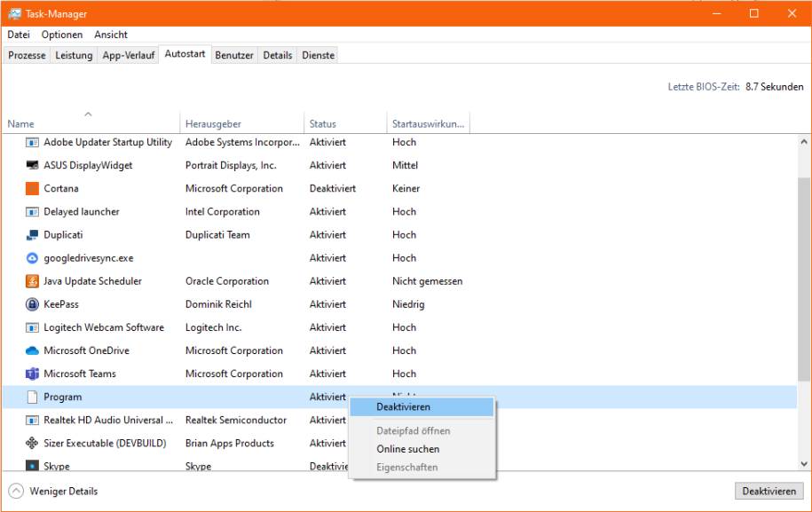The width and height of the screenshot is (812, 512).
Task: Open the Optionen menu
Action: coord(60,35)
